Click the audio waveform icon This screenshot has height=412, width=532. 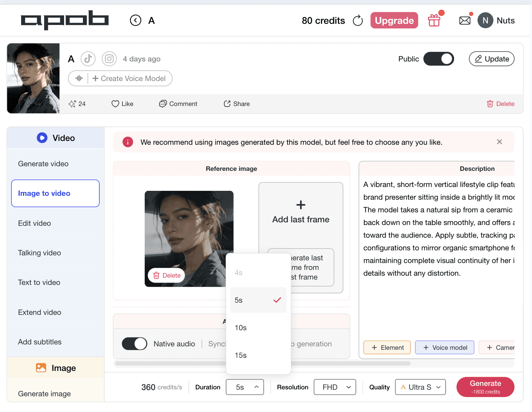pos(79,78)
